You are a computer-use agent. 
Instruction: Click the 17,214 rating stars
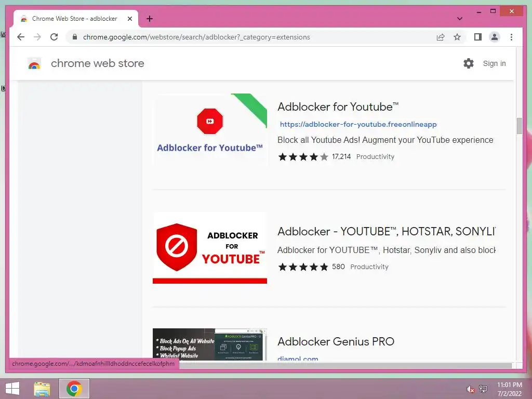tap(303, 157)
